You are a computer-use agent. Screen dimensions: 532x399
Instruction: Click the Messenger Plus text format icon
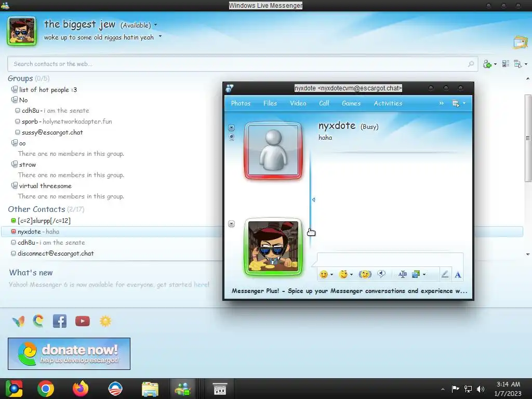pos(403,274)
